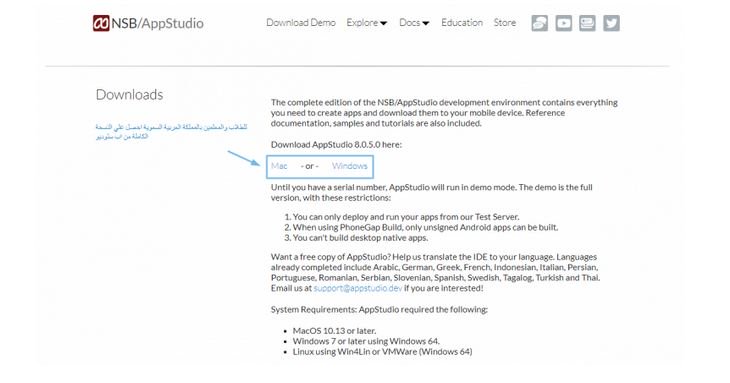The height and width of the screenshot is (383, 730).
Task: Open the Education menu item
Action: point(462,23)
